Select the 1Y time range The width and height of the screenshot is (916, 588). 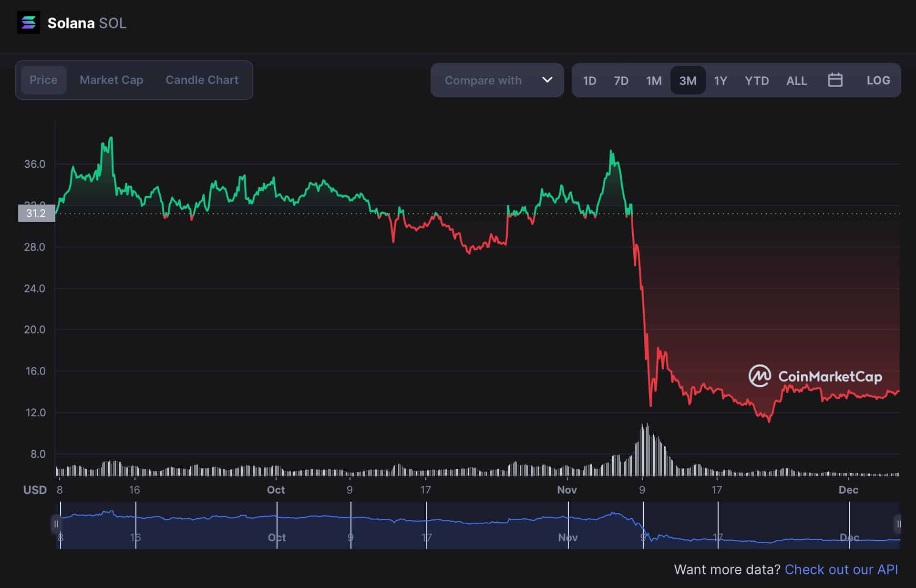pos(720,81)
